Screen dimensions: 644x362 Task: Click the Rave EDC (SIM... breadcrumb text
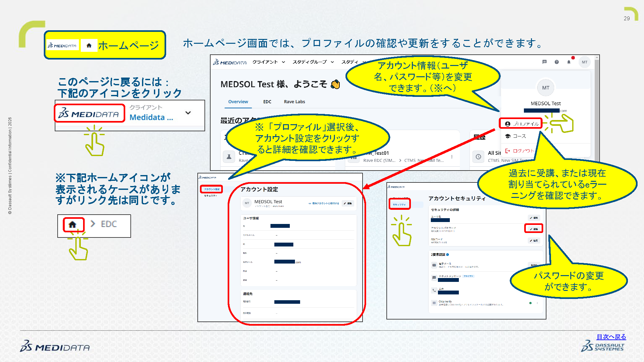379,160
